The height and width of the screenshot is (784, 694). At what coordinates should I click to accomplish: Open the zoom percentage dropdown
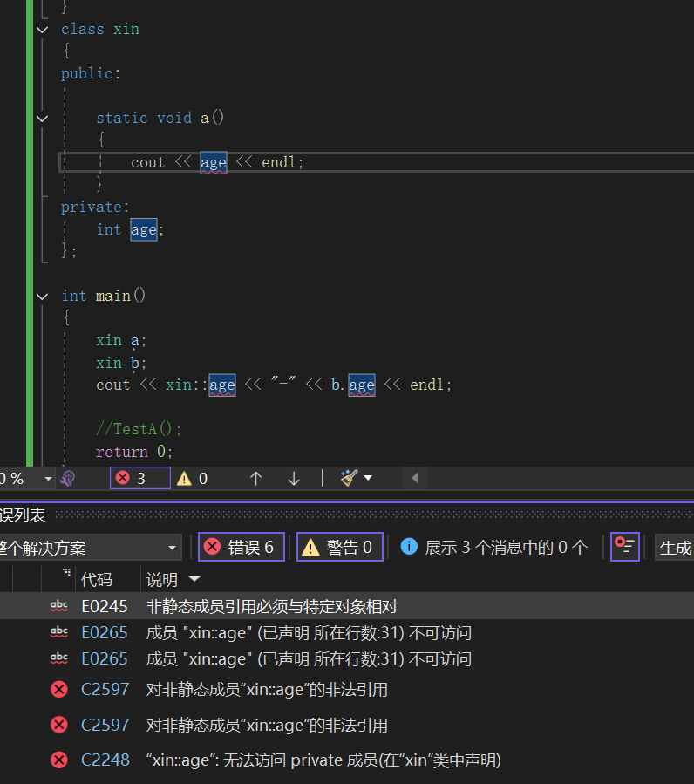click(x=48, y=479)
